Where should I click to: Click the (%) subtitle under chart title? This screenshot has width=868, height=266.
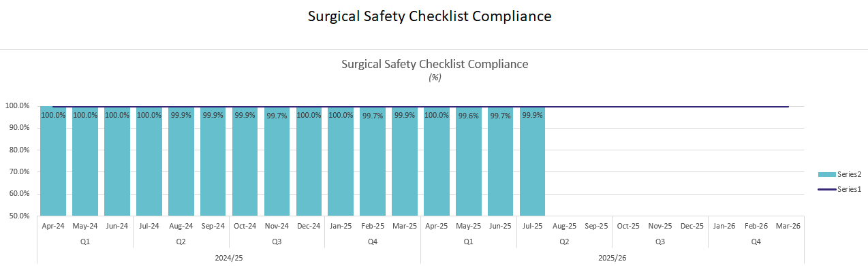[435, 78]
